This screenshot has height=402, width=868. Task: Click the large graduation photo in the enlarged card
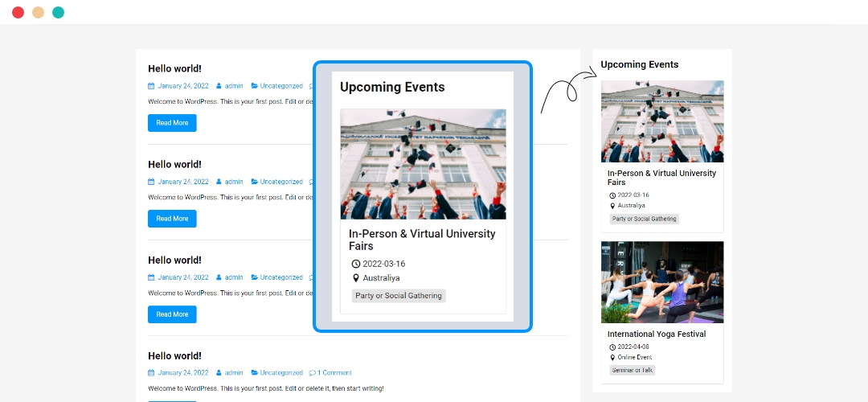click(x=423, y=164)
